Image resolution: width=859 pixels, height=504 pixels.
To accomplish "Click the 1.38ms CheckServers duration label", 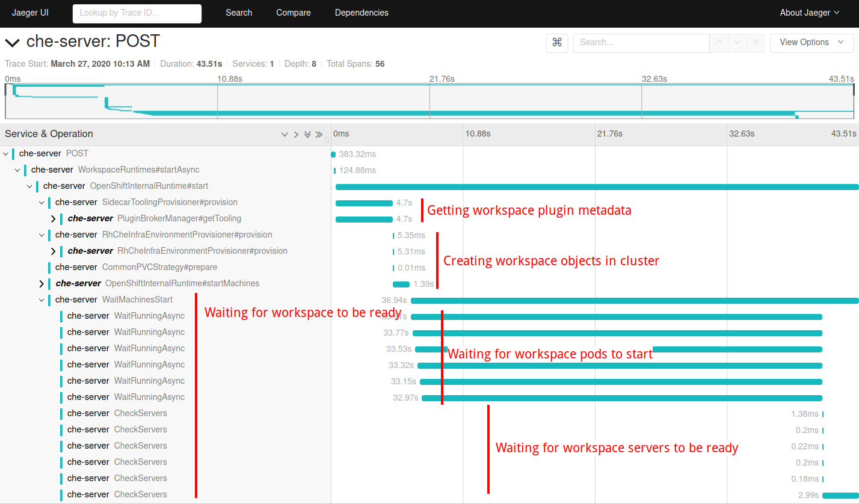I will pyautogui.click(x=805, y=414).
